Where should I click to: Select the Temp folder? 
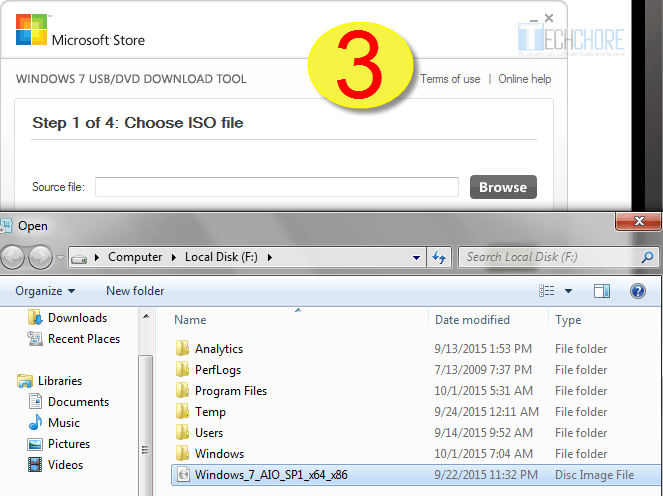210,412
